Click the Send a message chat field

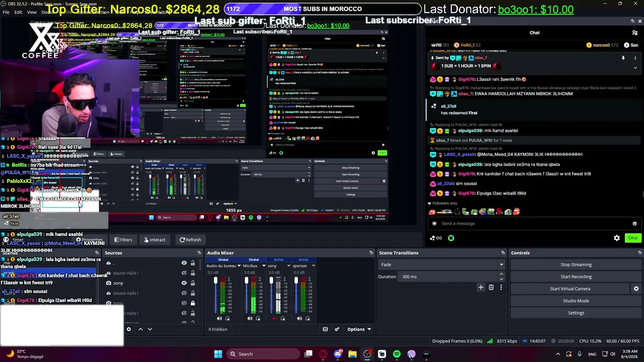pos(535,224)
